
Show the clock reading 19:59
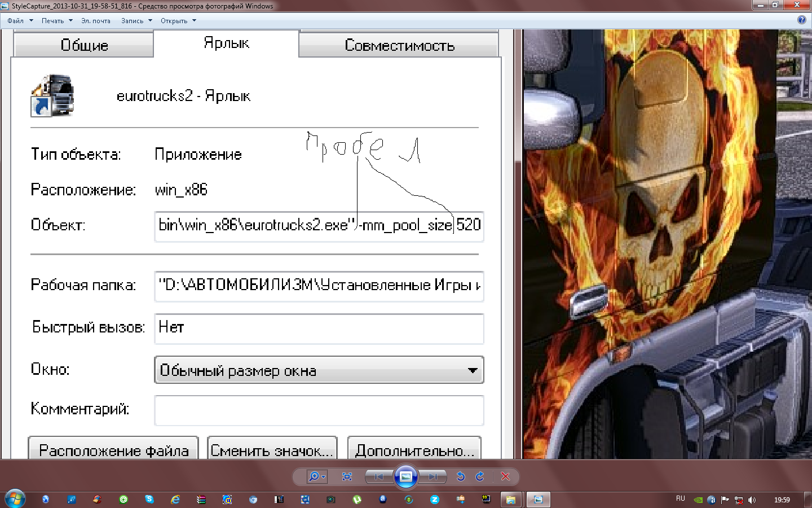click(782, 500)
